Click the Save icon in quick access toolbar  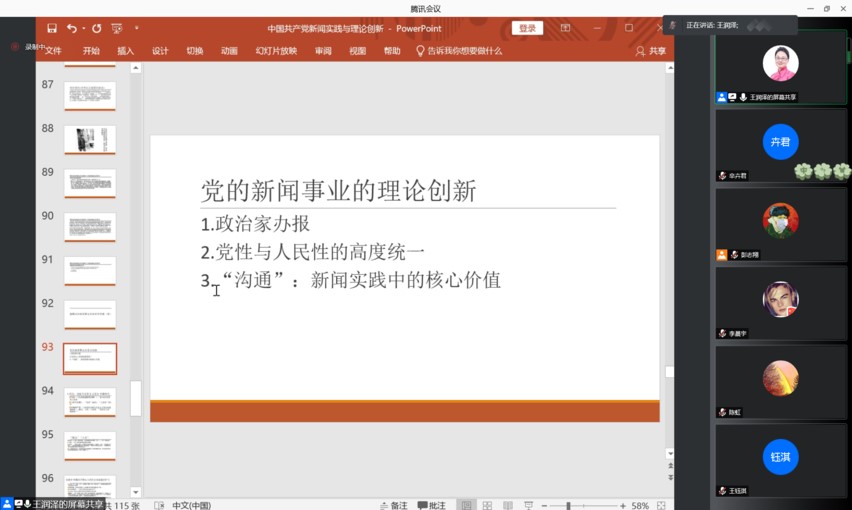pos(52,29)
